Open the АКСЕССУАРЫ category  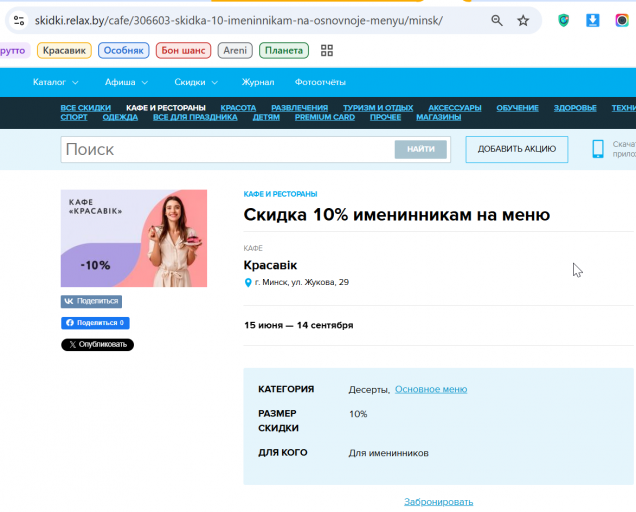tap(455, 108)
